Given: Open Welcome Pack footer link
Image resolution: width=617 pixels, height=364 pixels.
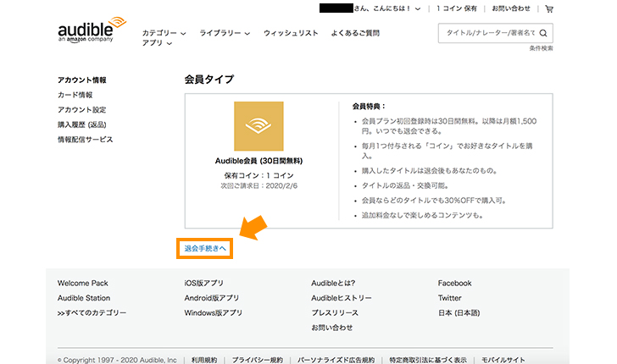Looking at the screenshot, I should tap(83, 283).
